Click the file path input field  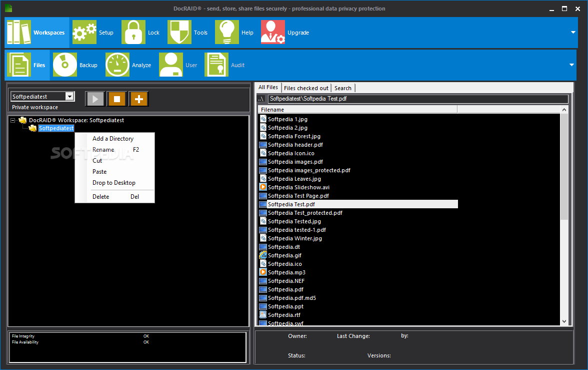(418, 99)
